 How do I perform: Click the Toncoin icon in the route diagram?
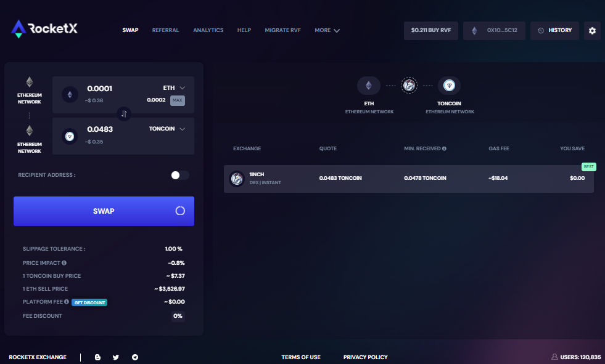tap(449, 85)
